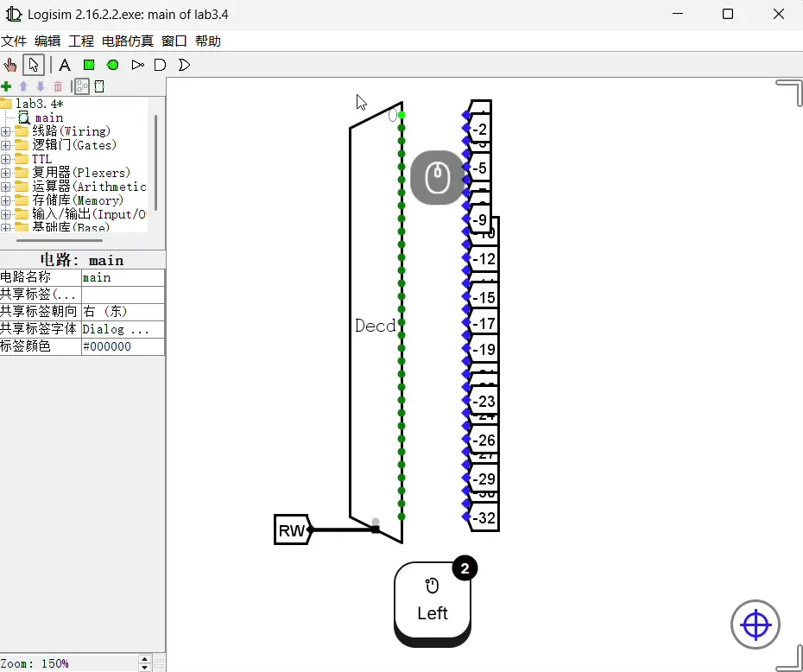Expand the 线路(Wiring) library folder

point(6,131)
